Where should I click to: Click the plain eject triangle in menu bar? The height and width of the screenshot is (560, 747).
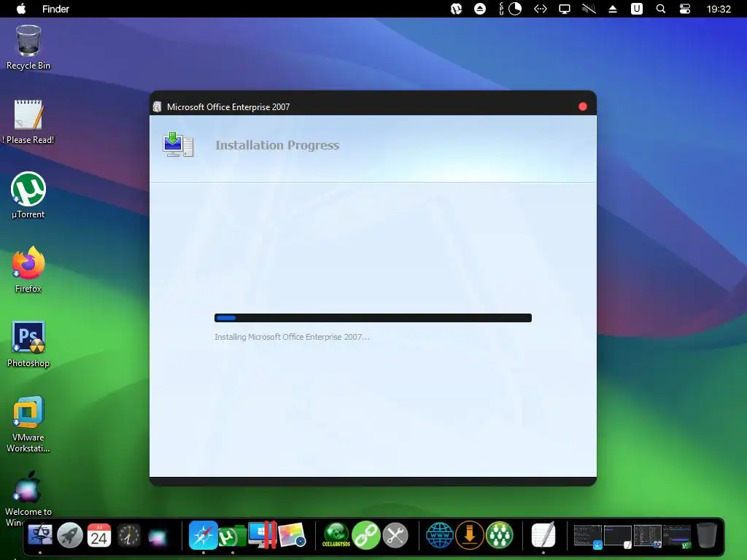pyautogui.click(x=613, y=9)
